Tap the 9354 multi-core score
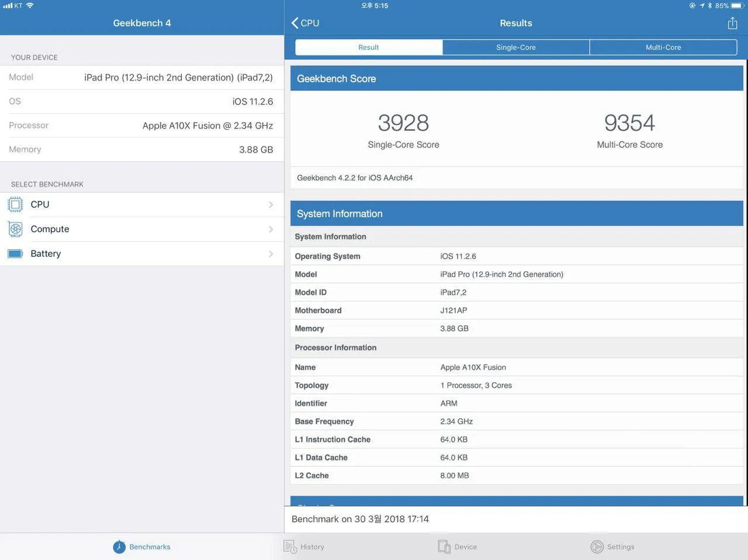Screen dimensions: 748x560 coord(629,123)
